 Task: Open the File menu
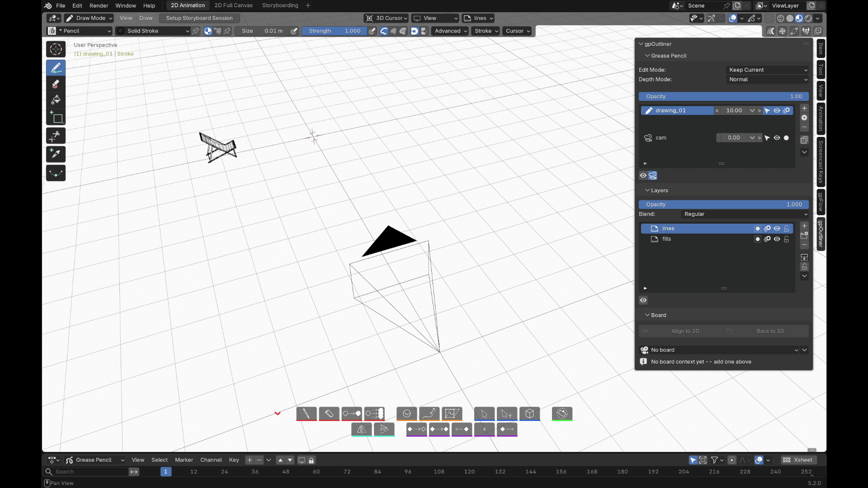(61, 5)
